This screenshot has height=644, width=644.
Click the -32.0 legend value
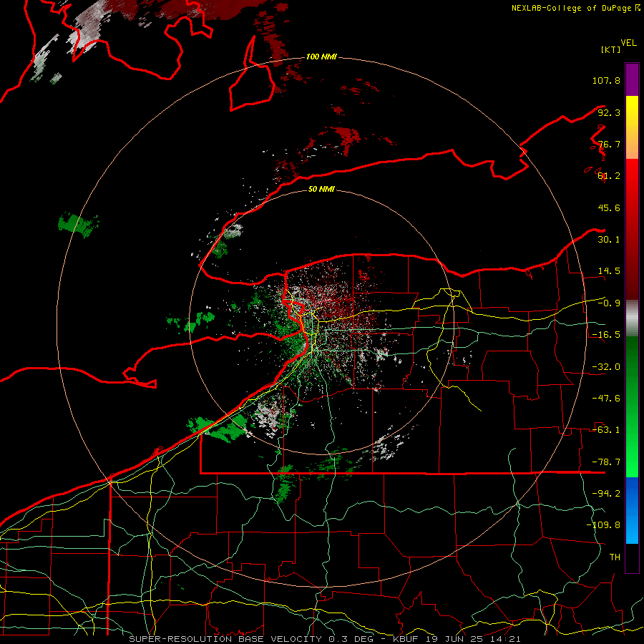[x=606, y=367]
